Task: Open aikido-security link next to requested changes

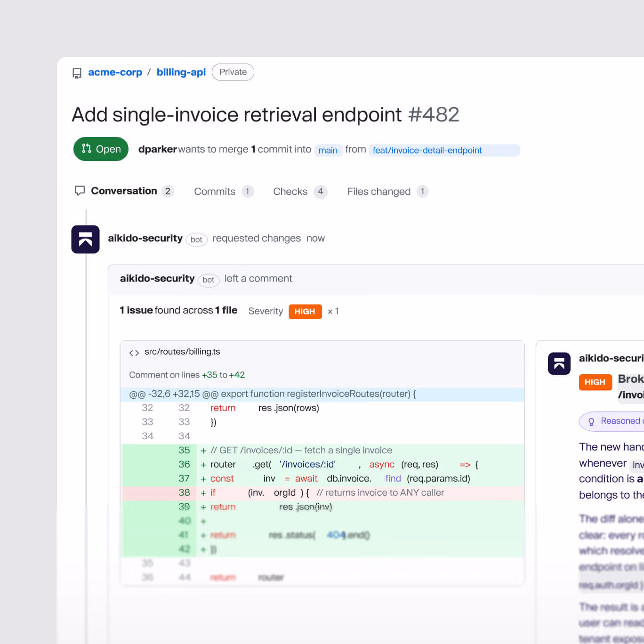Action: 145,238
